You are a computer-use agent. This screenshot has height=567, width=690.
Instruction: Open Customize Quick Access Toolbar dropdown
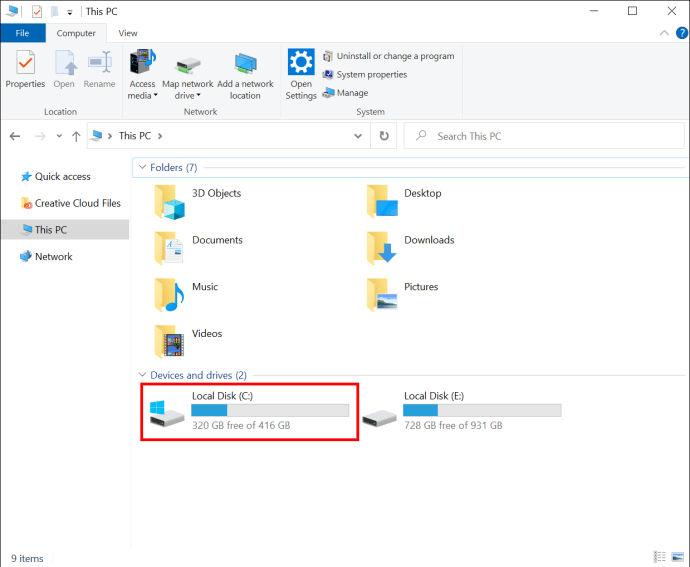pyautogui.click(x=70, y=12)
